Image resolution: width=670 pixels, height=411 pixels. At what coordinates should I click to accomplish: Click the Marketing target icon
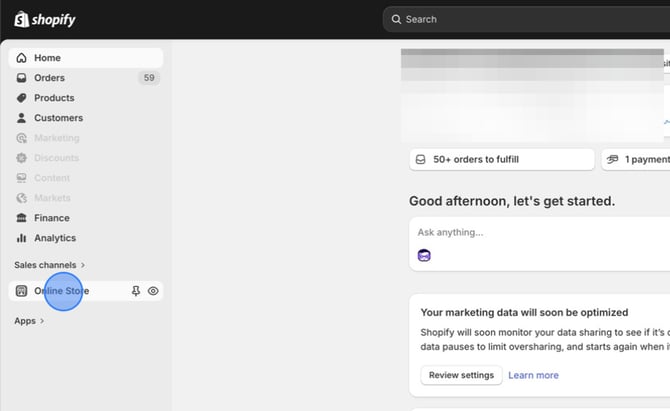[21, 138]
